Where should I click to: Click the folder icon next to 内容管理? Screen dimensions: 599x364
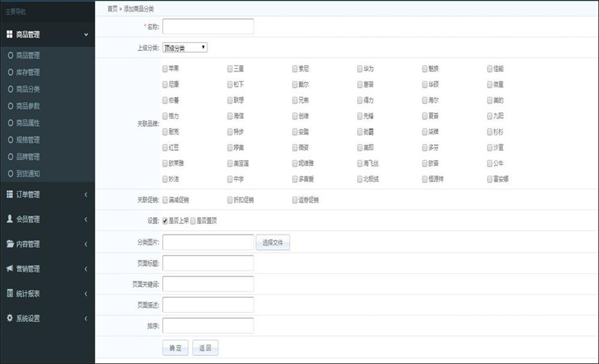[x=10, y=244]
